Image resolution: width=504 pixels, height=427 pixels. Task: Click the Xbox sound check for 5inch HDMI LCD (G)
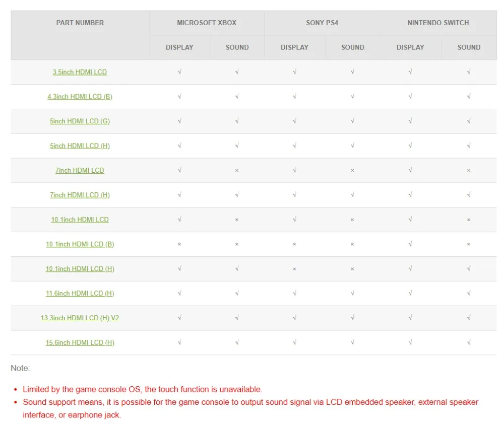[237, 121]
